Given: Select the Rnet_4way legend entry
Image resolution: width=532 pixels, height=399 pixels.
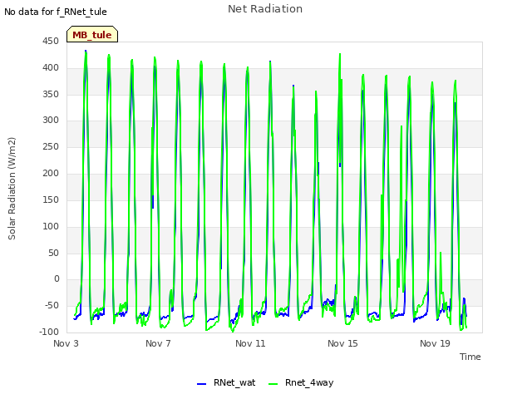Looking at the screenshot, I should click(x=301, y=382).
